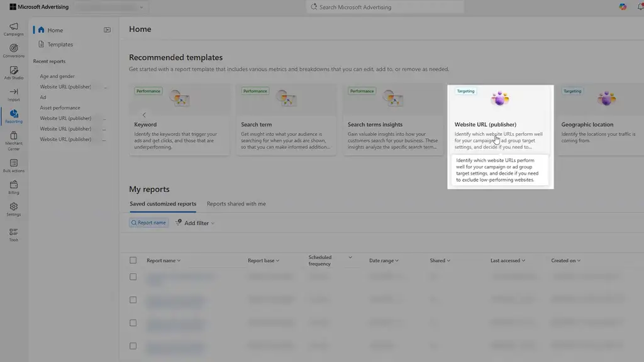Select the Reporting sidebar icon
Image resolution: width=644 pixels, height=362 pixels.
coord(14,116)
